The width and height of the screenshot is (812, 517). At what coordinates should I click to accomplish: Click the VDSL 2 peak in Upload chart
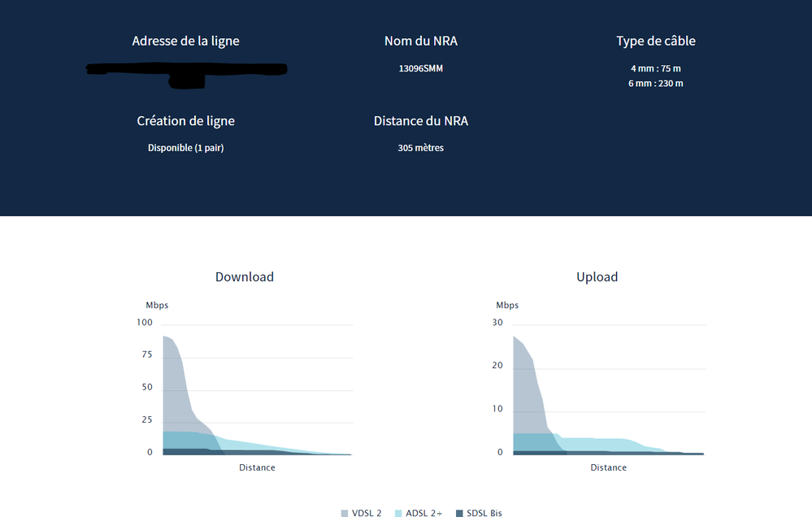pos(515,338)
